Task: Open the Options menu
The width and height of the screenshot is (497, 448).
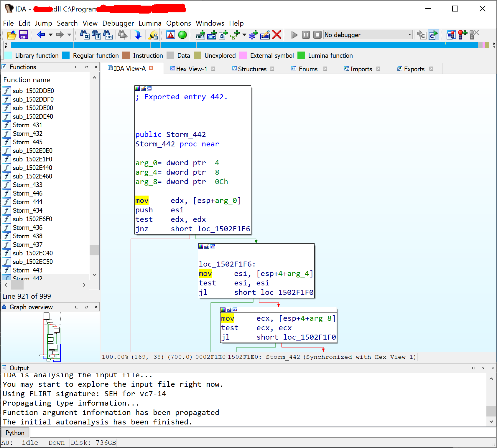Action: coord(178,23)
